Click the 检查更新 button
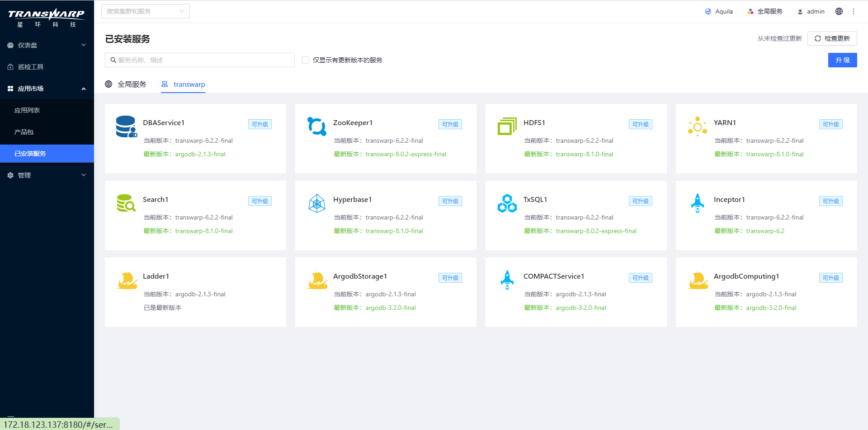The image size is (868, 430). [x=832, y=38]
